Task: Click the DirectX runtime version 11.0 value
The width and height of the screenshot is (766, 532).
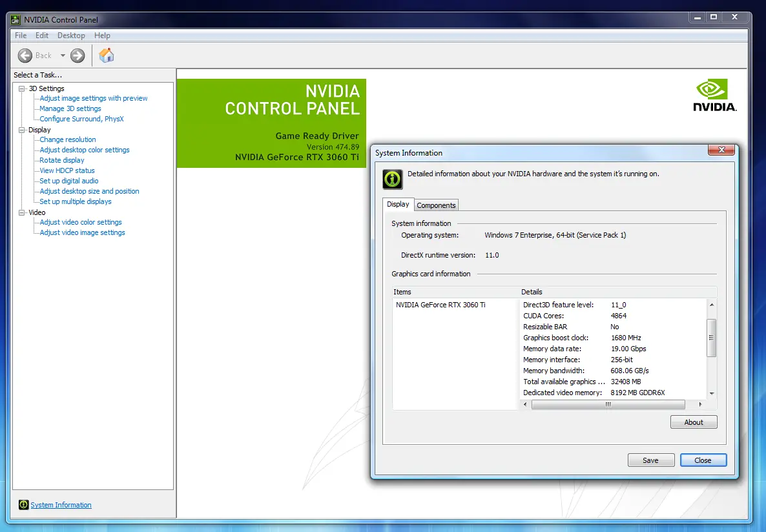Action: [492, 255]
